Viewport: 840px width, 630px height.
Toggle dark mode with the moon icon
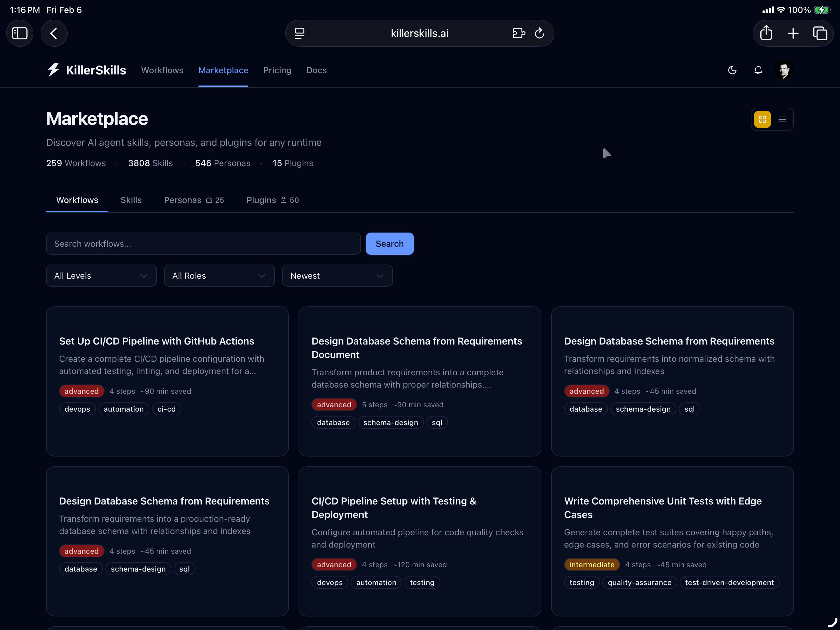(x=732, y=70)
